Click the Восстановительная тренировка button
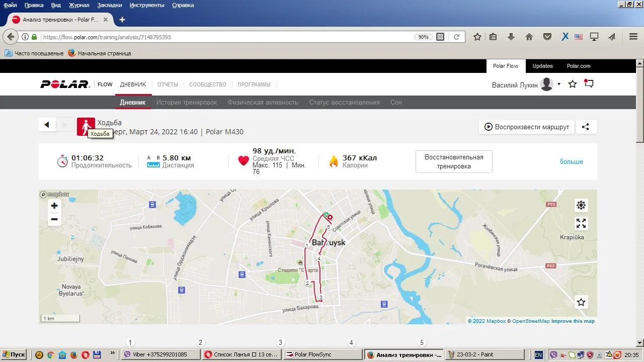This screenshot has width=644, height=362. coord(454,161)
